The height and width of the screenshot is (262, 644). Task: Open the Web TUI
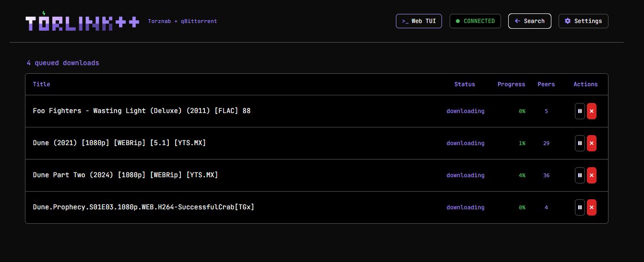(419, 21)
